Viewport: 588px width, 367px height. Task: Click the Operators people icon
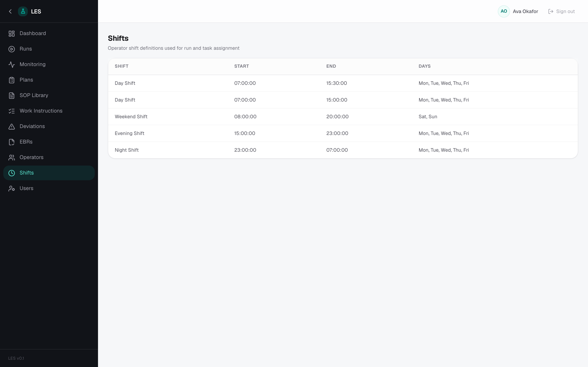tap(12, 158)
